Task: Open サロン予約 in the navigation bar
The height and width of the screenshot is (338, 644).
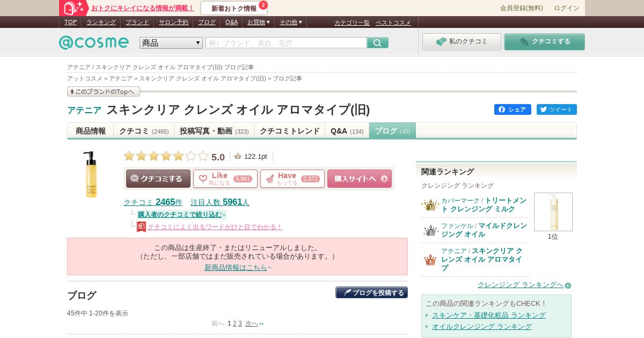Action: point(173,22)
